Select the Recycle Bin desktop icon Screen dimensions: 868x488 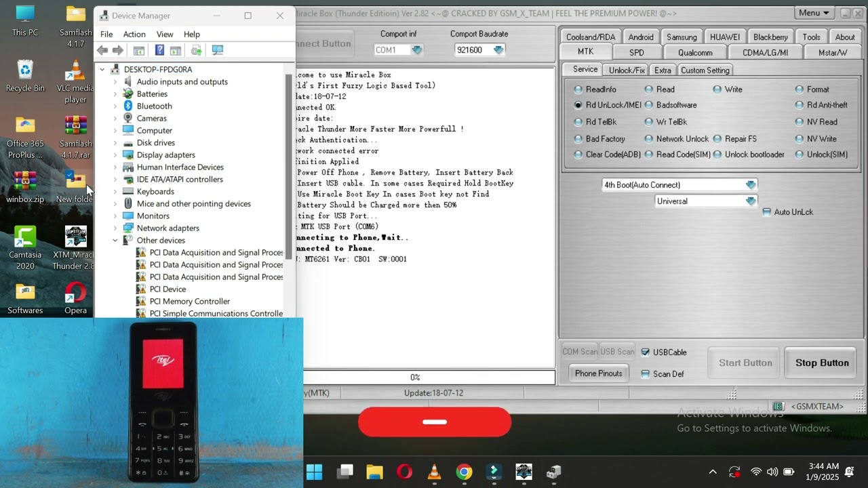[25, 76]
